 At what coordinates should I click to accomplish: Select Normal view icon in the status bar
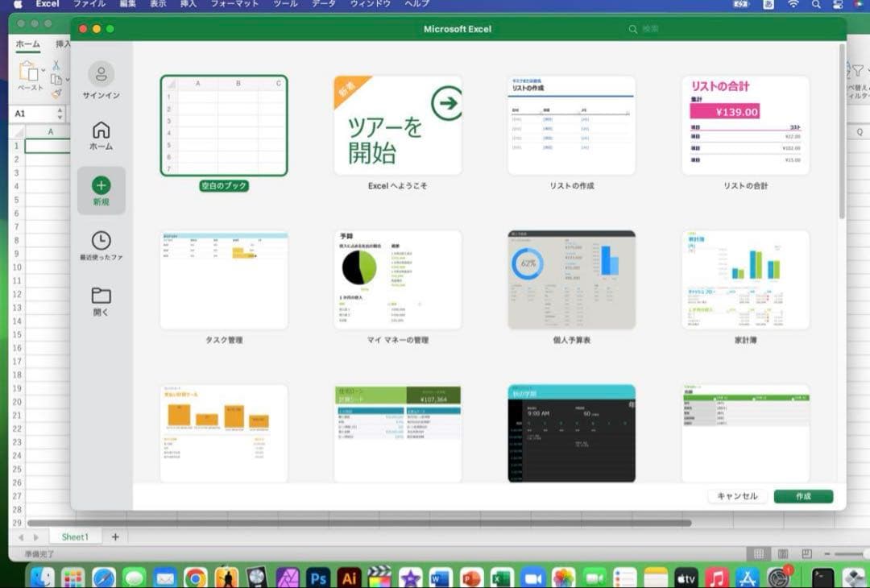point(760,553)
